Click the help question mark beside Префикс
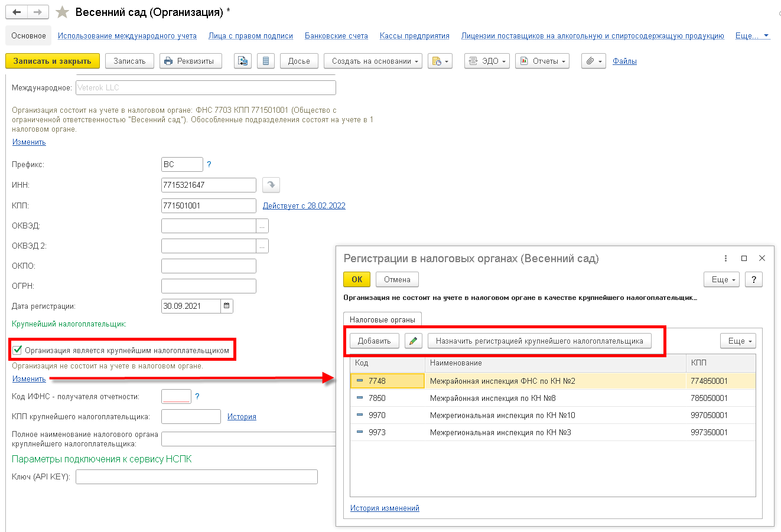The height and width of the screenshot is (532, 781). pyautogui.click(x=209, y=164)
